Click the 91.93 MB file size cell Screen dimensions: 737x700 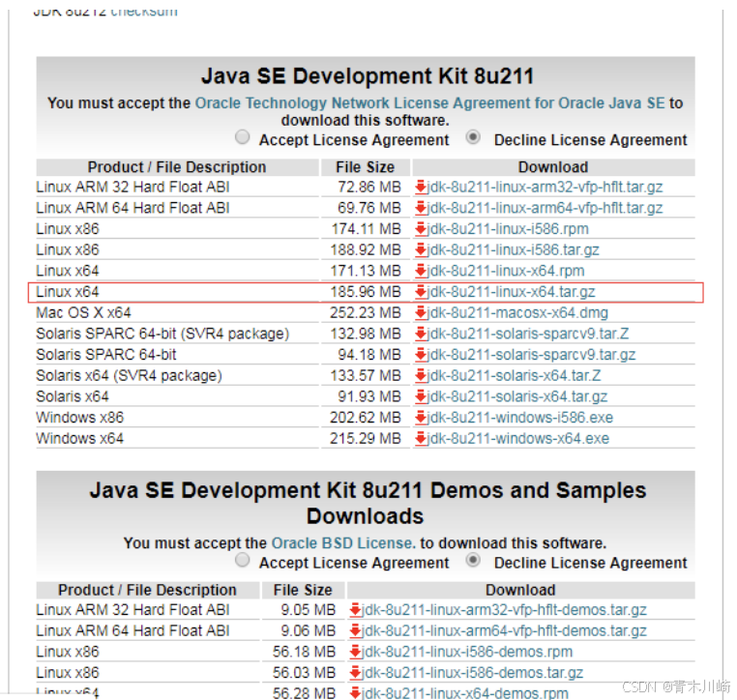click(x=368, y=396)
